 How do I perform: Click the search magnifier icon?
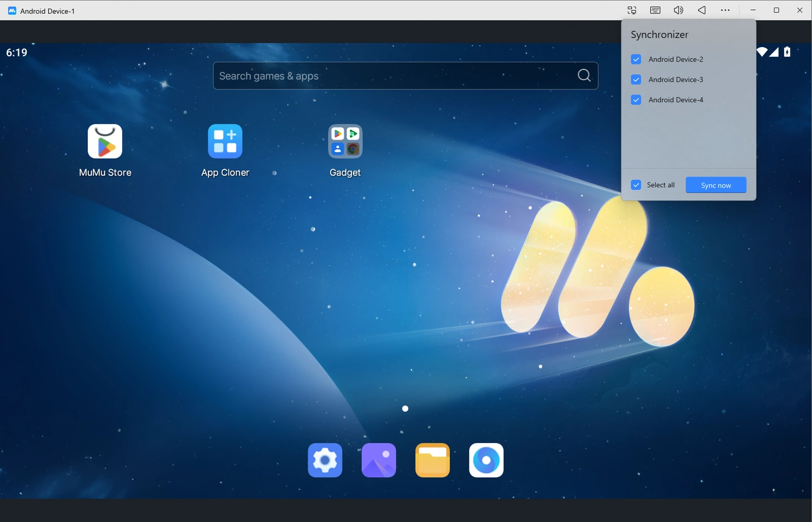tap(584, 75)
